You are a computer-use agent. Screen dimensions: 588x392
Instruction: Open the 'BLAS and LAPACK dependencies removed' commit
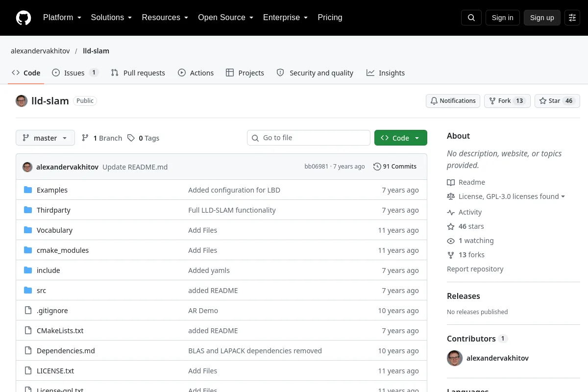(x=255, y=351)
